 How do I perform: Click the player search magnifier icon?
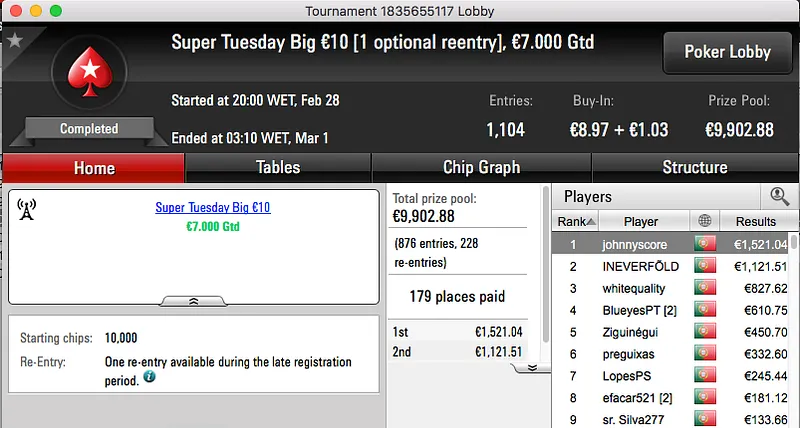coord(778,197)
